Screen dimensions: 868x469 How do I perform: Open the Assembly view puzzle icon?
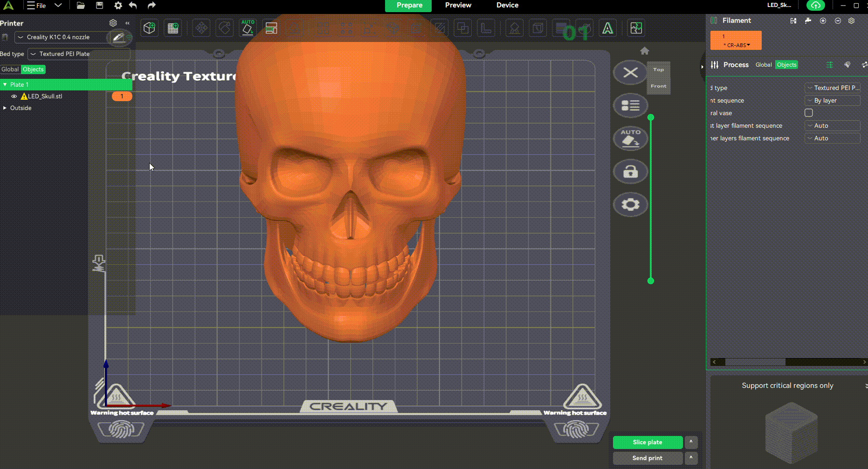(x=636, y=28)
